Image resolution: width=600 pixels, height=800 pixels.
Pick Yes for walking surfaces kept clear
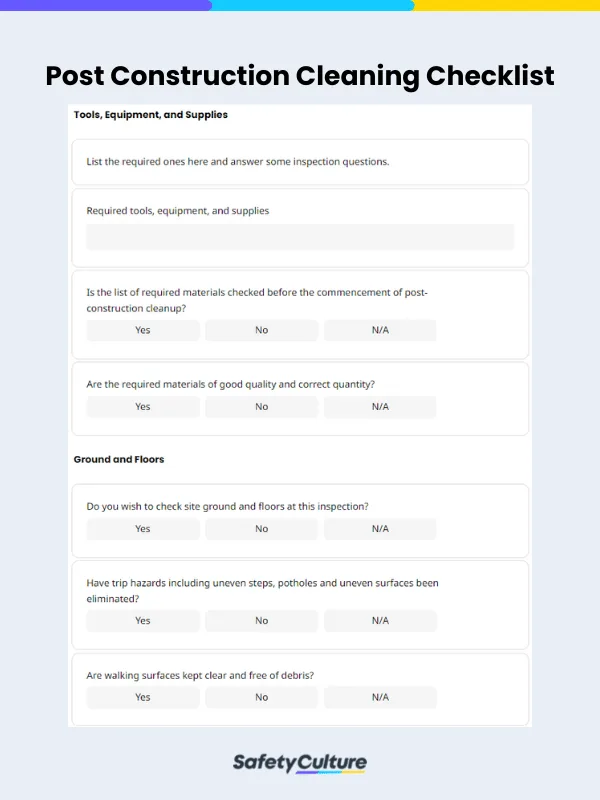(x=143, y=697)
